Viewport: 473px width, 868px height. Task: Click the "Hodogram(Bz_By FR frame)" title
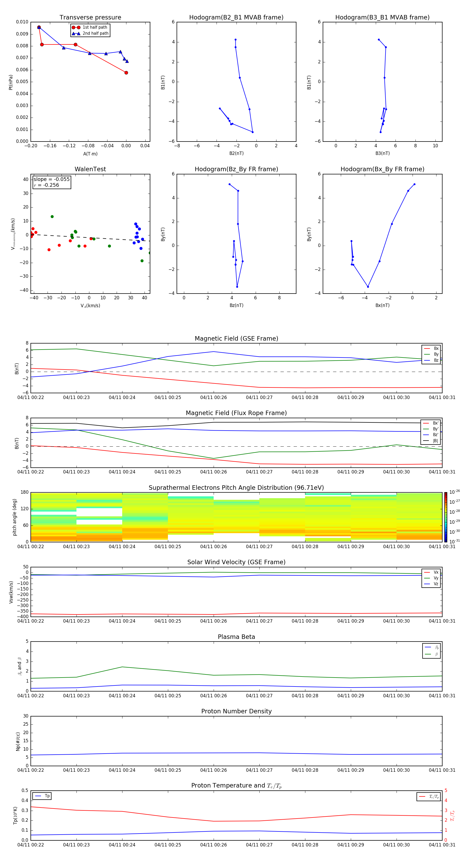click(x=236, y=169)
